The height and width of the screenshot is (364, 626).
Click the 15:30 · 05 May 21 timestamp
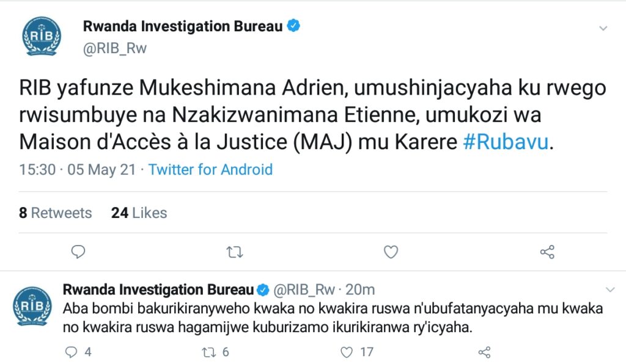click(x=78, y=169)
